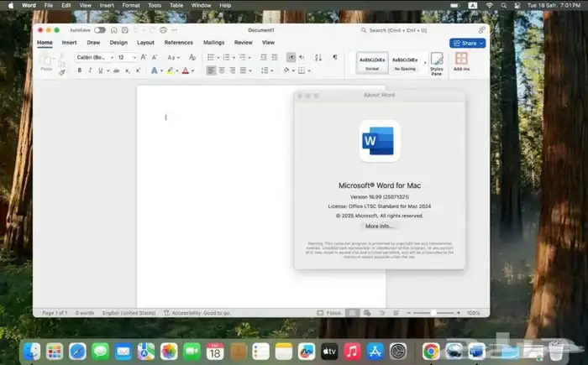This screenshot has width=588, height=365.
Task: Apply superscript formatting
Action: [138, 70]
